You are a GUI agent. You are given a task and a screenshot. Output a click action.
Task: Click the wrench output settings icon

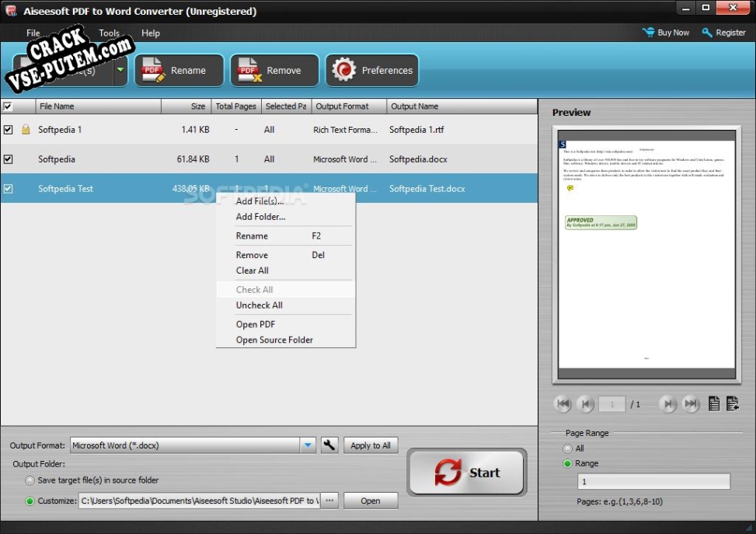(x=329, y=445)
